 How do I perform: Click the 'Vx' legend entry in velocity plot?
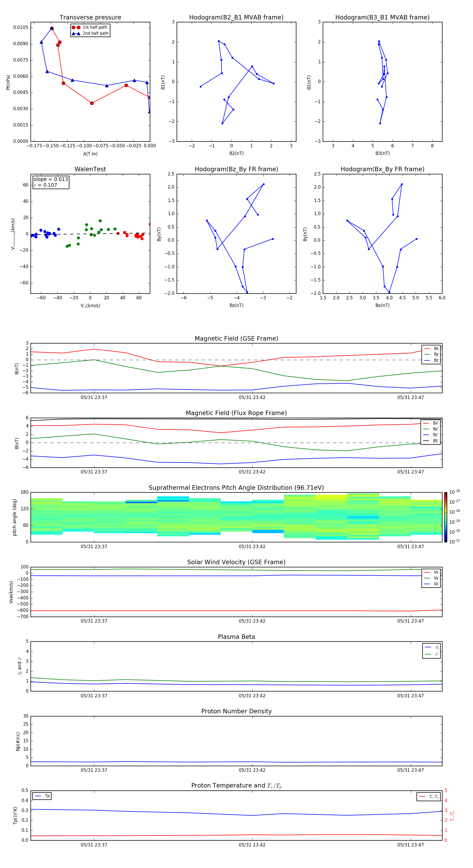coord(431,572)
